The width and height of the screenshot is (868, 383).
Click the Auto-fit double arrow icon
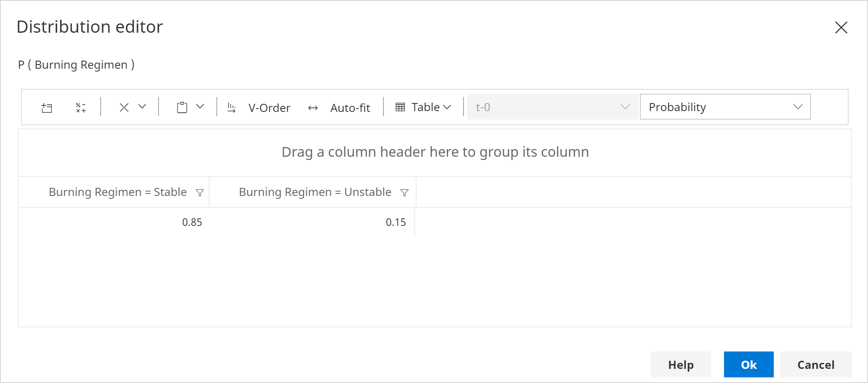[x=313, y=108]
